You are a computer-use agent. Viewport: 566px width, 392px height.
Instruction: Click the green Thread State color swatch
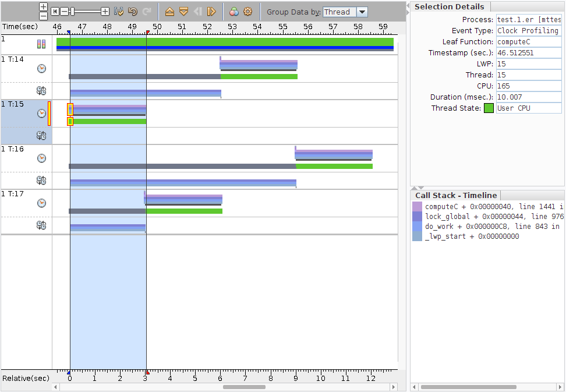coord(489,108)
